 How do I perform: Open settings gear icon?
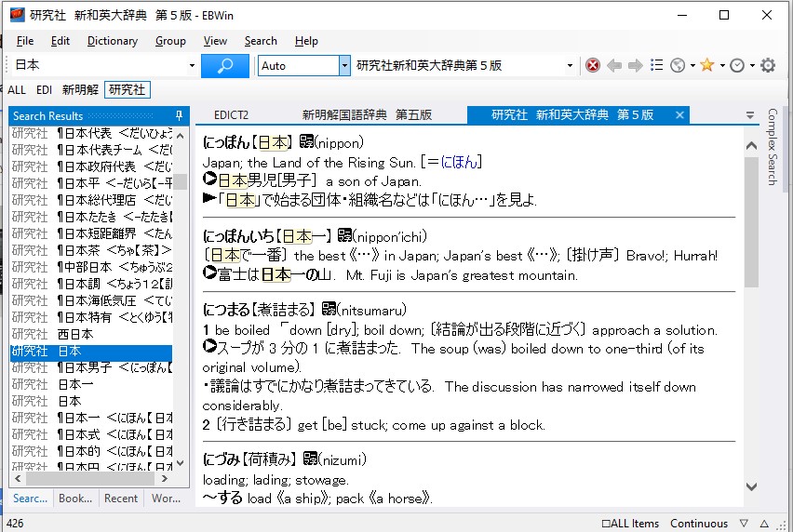(768, 65)
